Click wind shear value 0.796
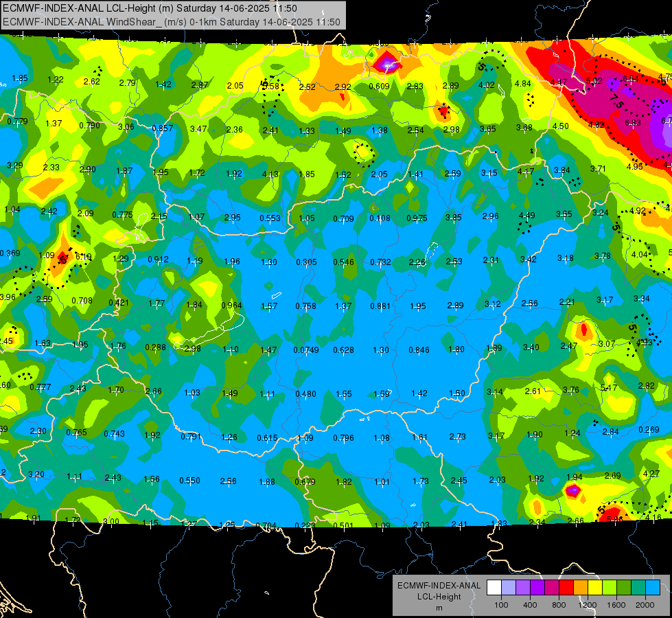This screenshot has width=672, height=618. tap(343, 438)
